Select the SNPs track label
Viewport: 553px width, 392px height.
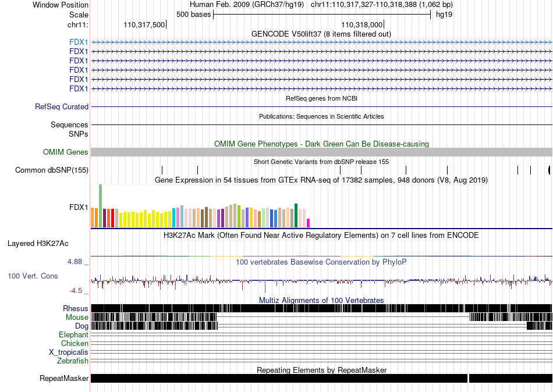[79, 134]
